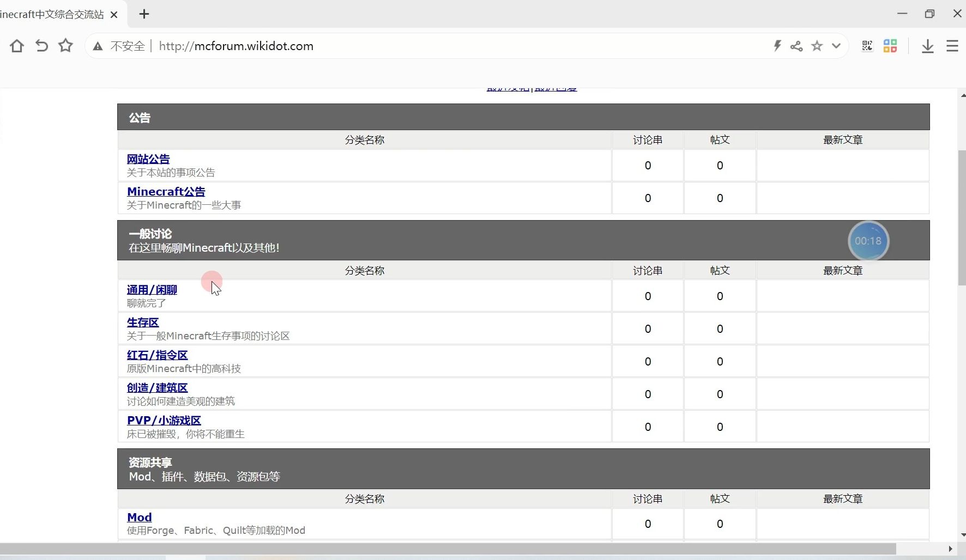Viewport: 966px width, 560px height.
Task: Open the 通用/闲聊 forum link
Action: click(x=152, y=290)
